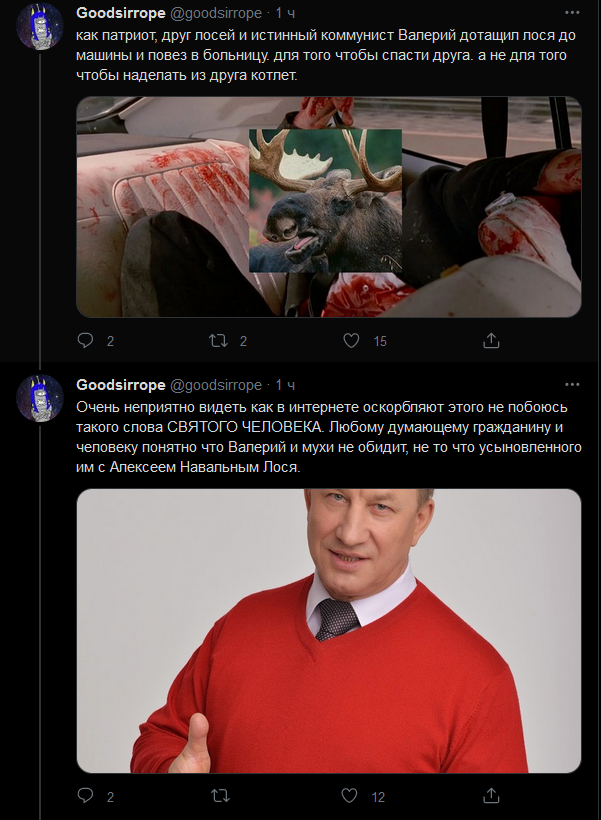
Task: Like the tweet with the moose photo
Action: tap(349, 341)
